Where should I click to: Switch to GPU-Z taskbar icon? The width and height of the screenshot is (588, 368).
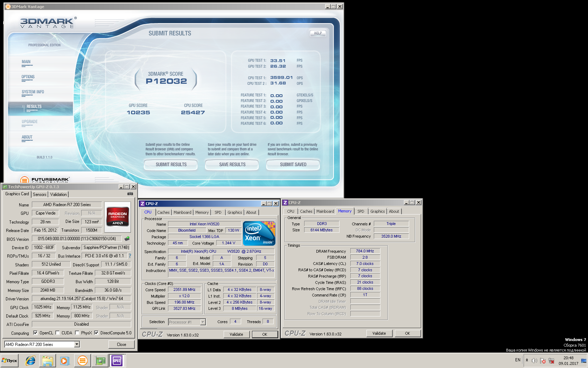pyautogui.click(x=100, y=360)
